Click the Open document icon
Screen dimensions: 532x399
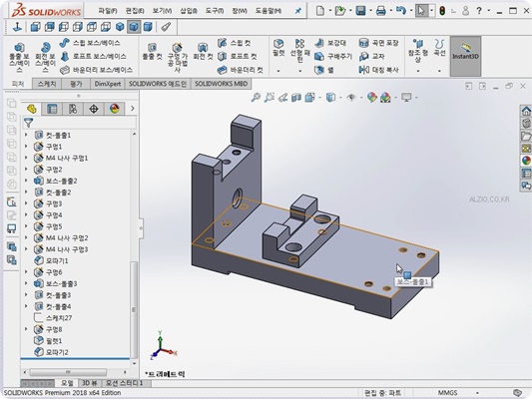[x=340, y=11]
